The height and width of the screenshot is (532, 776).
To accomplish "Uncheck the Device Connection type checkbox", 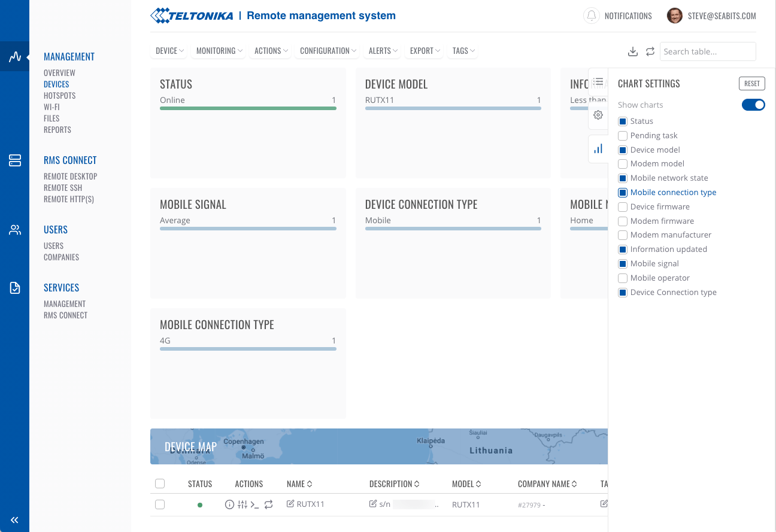I will pyautogui.click(x=623, y=292).
